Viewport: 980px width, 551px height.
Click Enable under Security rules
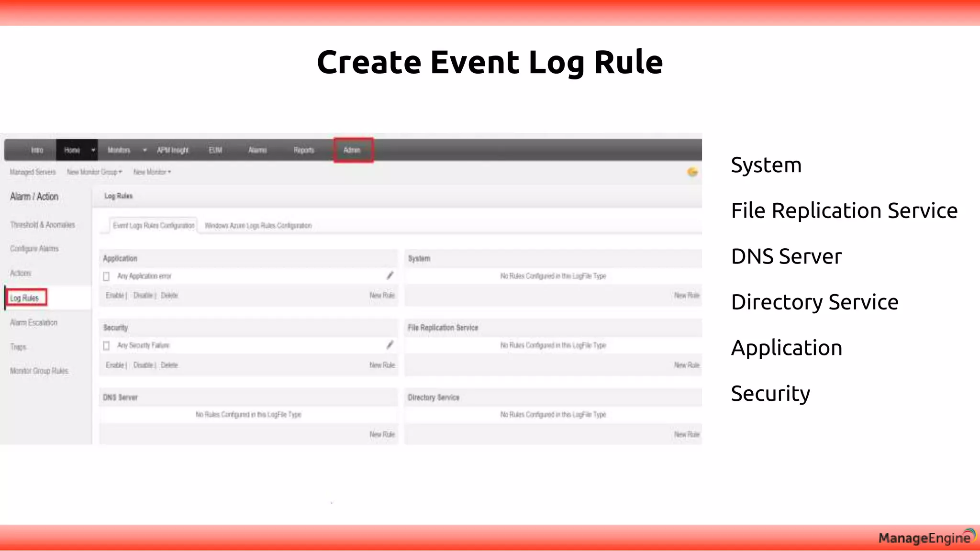(x=114, y=365)
